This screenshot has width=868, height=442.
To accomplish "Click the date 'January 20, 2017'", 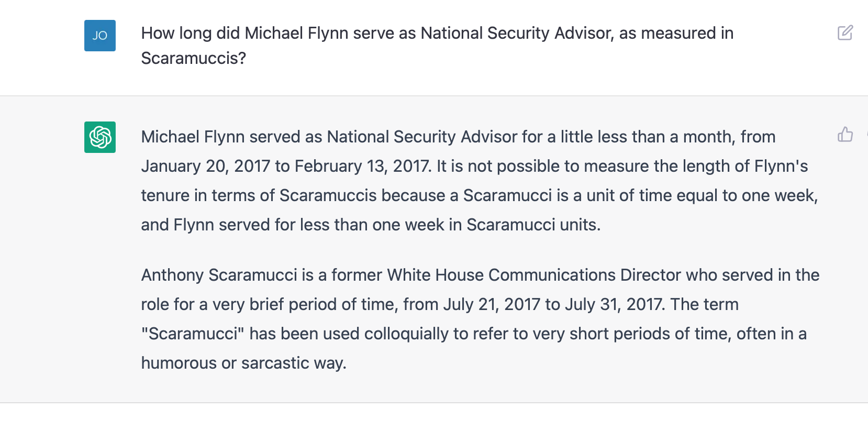I will click(x=206, y=166).
